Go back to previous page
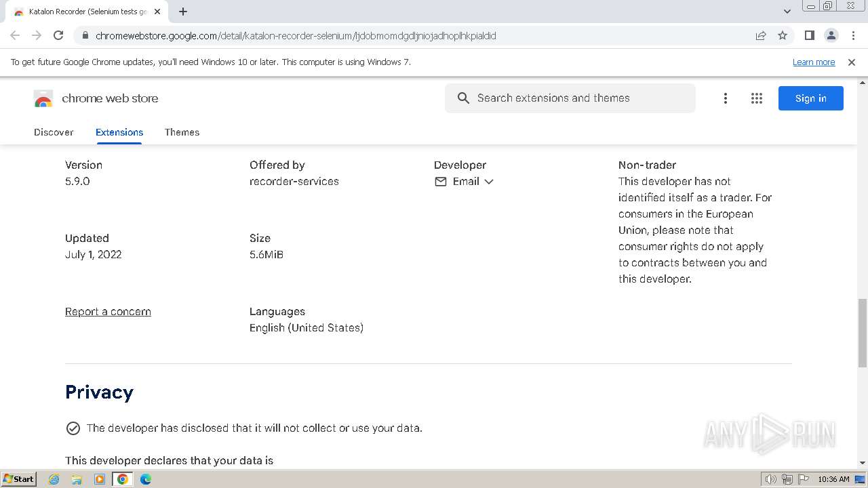 coord(15,35)
